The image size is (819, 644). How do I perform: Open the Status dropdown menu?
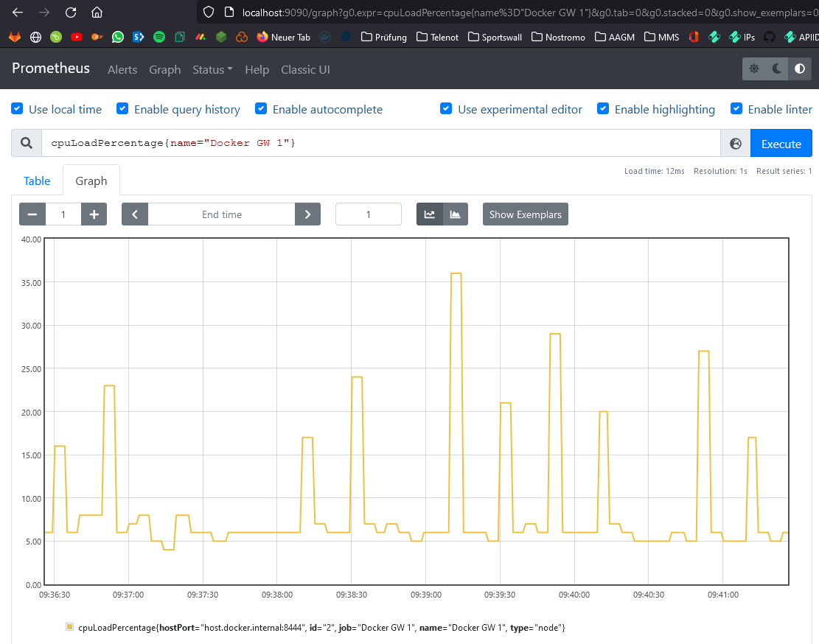point(212,69)
